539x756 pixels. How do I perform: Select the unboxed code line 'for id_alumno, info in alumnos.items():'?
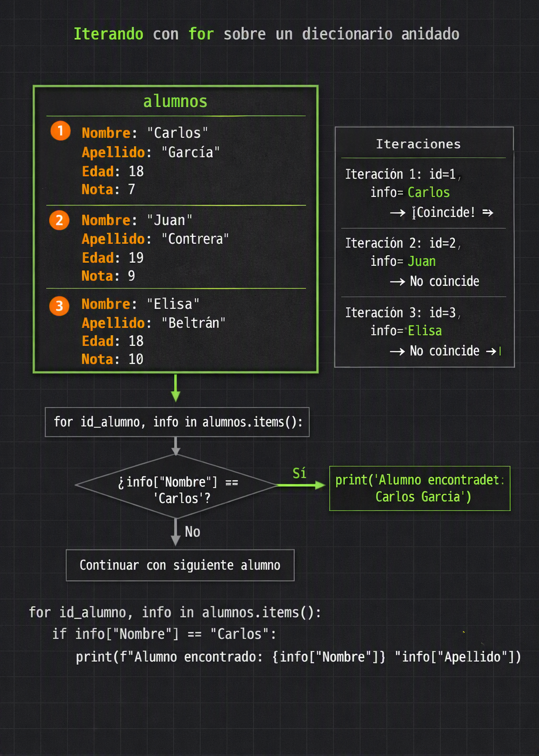[x=175, y=613]
